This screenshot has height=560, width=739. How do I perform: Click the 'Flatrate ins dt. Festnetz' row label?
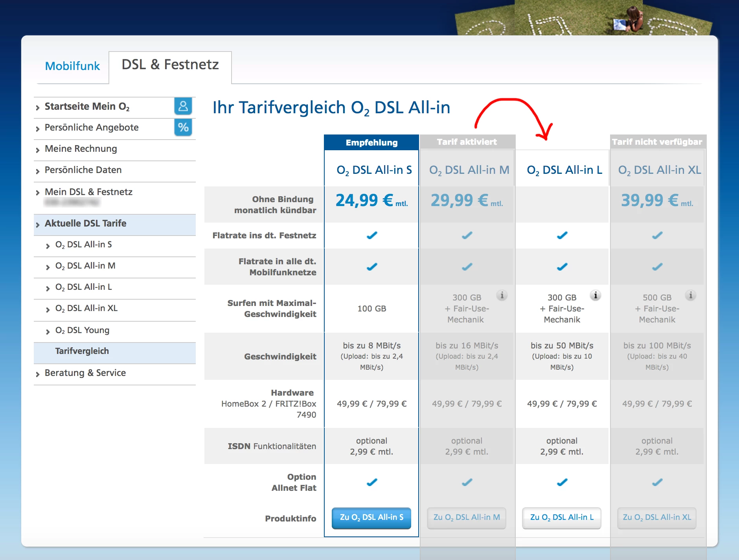264,236
